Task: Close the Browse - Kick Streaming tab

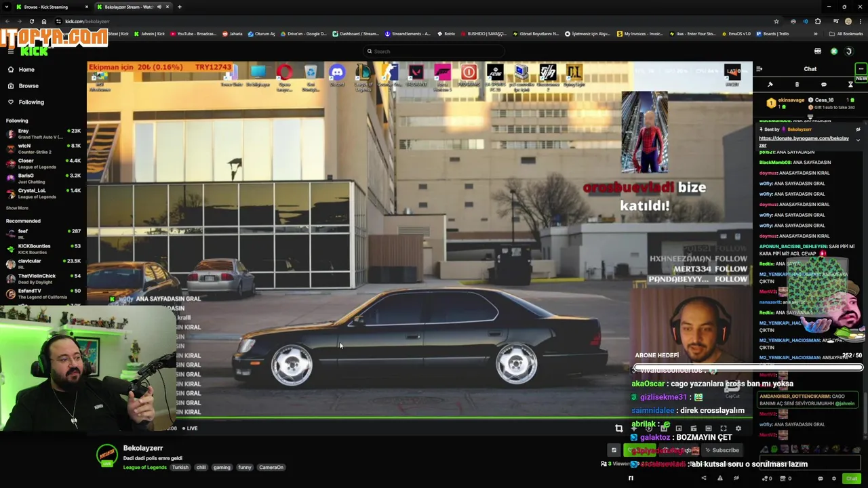Action: tap(86, 7)
